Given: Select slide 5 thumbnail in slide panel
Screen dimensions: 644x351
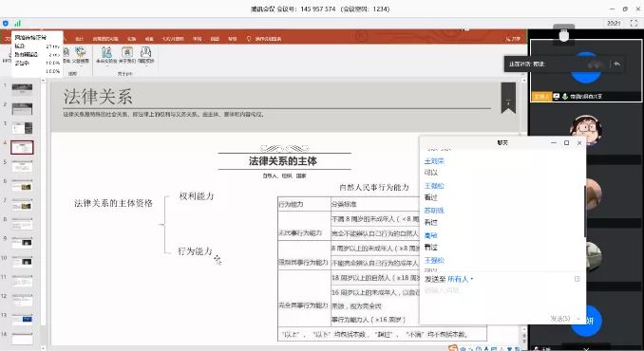Looking at the screenshot, I should point(22,167).
